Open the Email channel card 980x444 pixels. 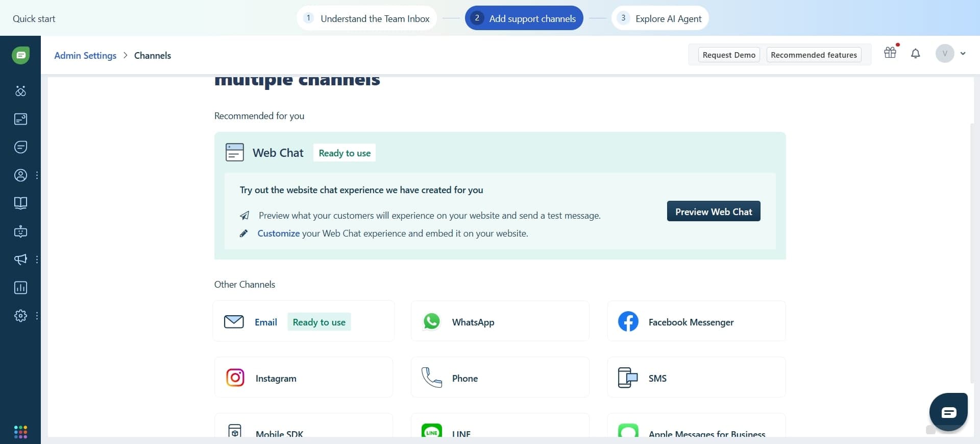click(304, 321)
